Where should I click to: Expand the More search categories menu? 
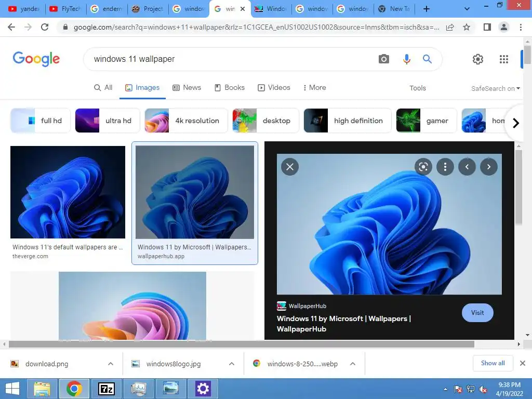point(314,87)
